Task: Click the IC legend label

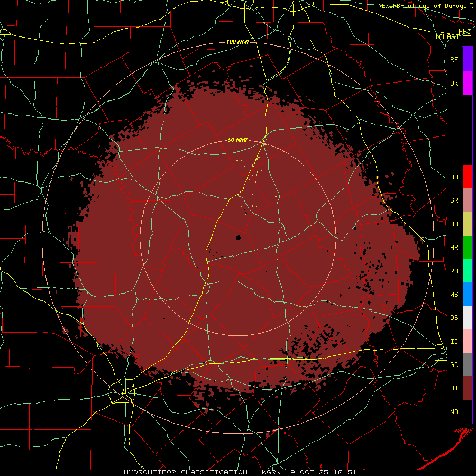Action: [x=454, y=341]
